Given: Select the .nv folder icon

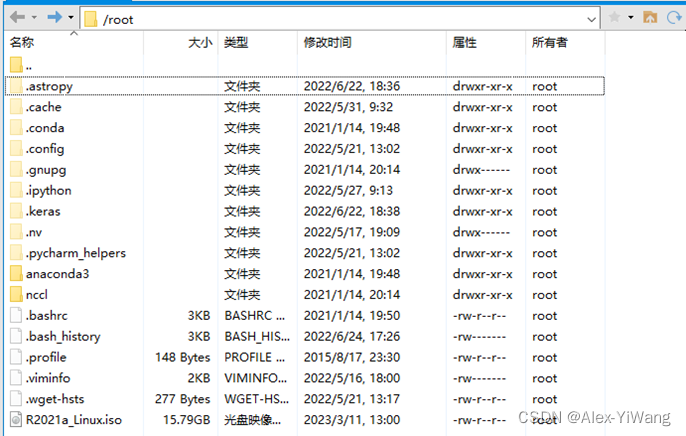Looking at the screenshot, I should [16, 232].
